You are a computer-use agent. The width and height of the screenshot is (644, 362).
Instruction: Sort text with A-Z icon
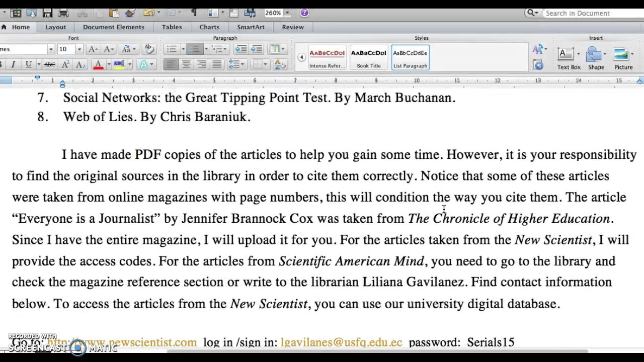tap(280, 64)
